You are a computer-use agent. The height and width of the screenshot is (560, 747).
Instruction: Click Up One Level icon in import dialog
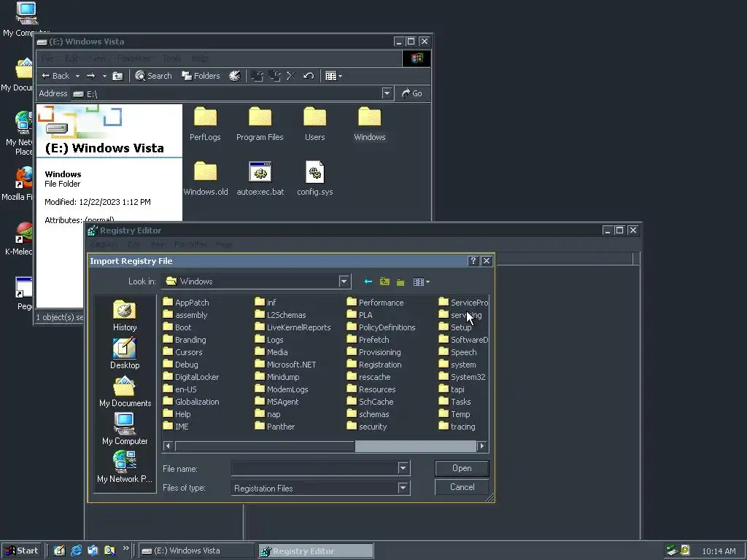384,282
